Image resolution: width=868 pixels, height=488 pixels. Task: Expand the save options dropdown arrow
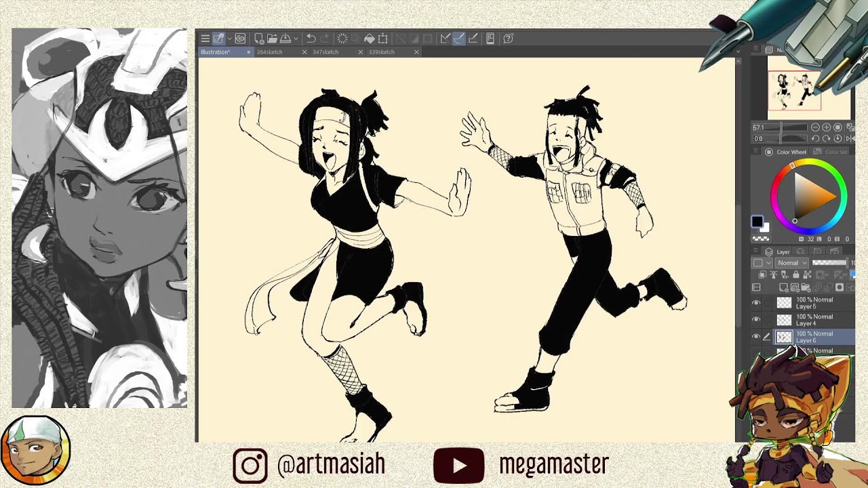[x=296, y=39]
